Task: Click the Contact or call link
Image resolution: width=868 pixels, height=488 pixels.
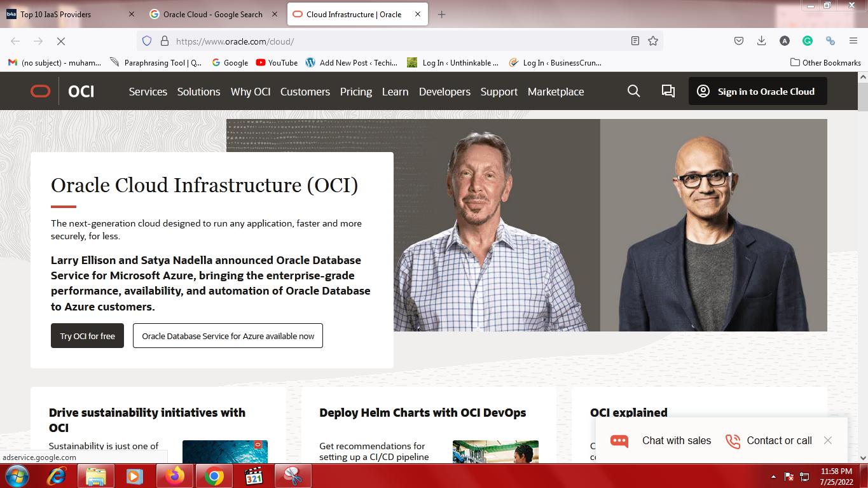Action: tap(779, 440)
